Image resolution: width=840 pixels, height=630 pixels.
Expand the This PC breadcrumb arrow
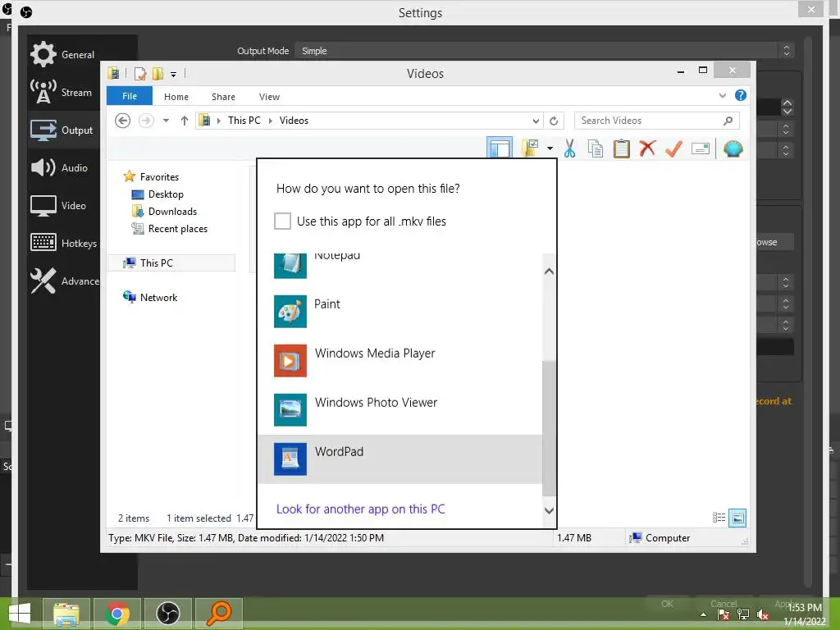pyautogui.click(x=270, y=121)
